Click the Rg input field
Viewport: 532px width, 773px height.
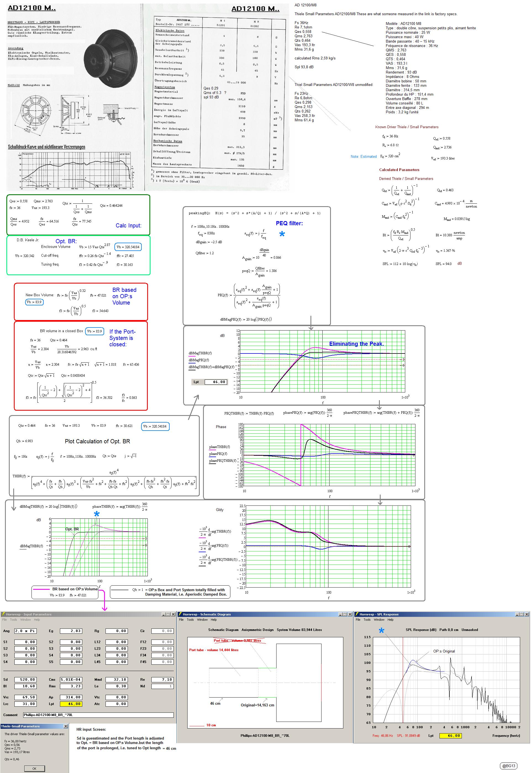pos(116,631)
